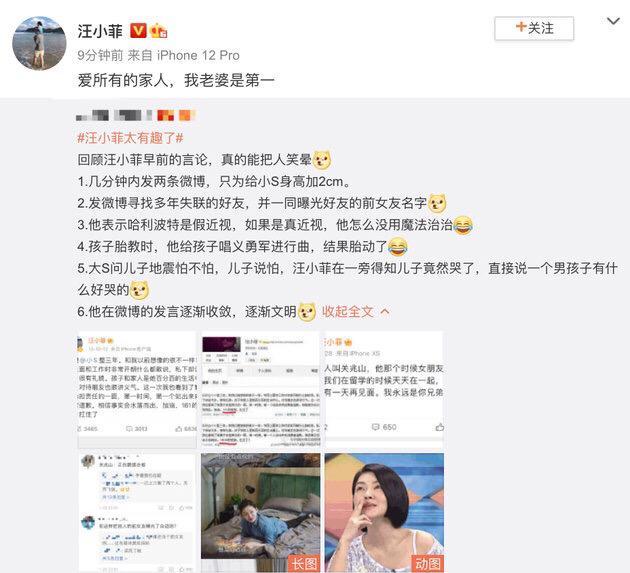Open first thumbnail of 小S weibo screenshot

(137, 389)
